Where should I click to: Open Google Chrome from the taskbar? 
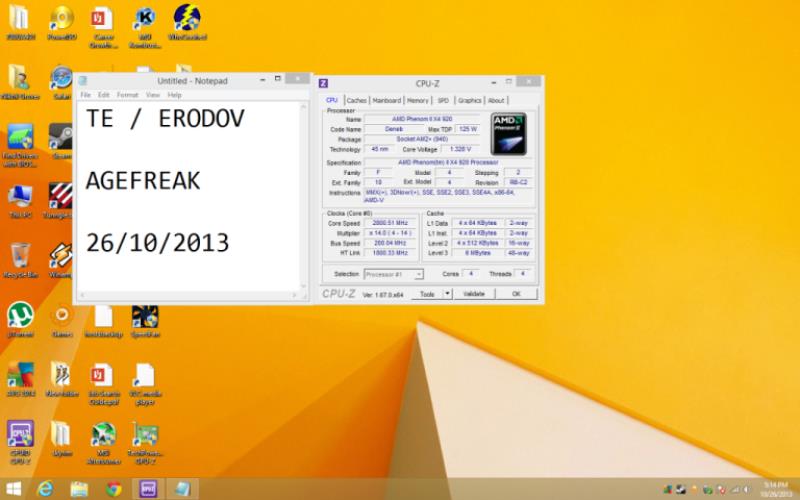pos(113,488)
